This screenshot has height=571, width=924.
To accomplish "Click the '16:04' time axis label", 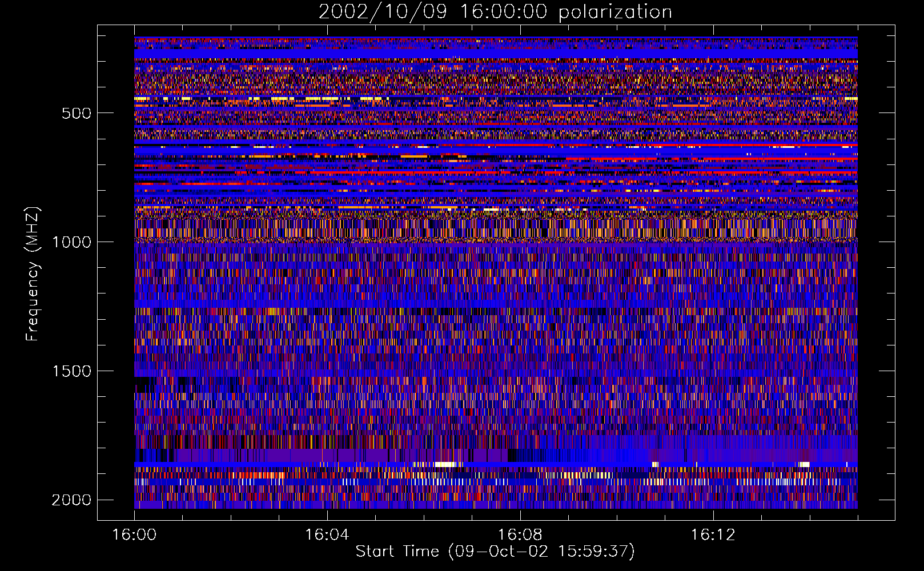I will [327, 535].
